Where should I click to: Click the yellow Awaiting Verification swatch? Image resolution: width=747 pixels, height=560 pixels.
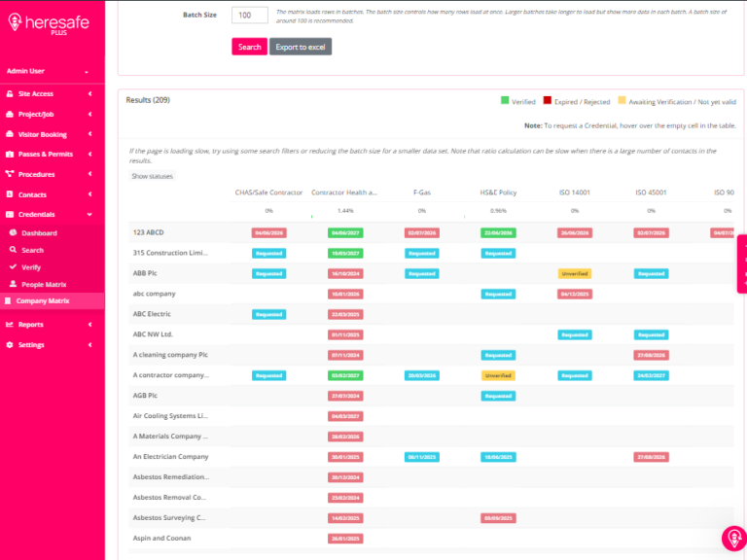622,100
